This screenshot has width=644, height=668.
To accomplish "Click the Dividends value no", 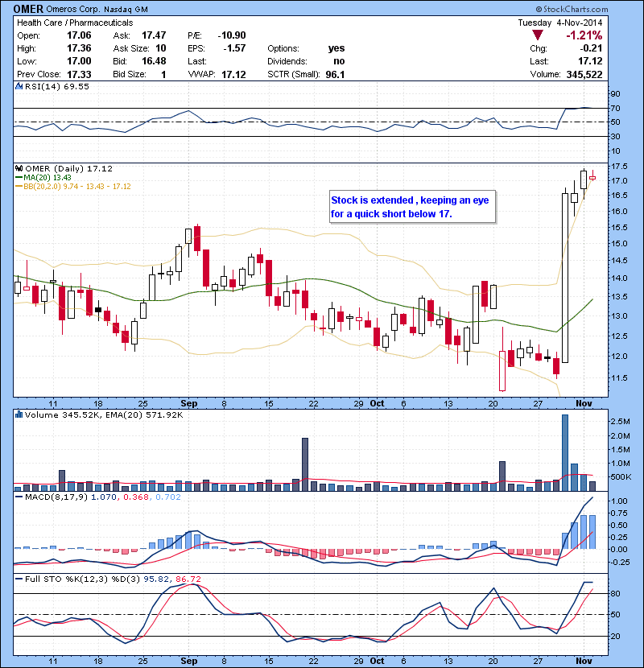I will (x=339, y=61).
